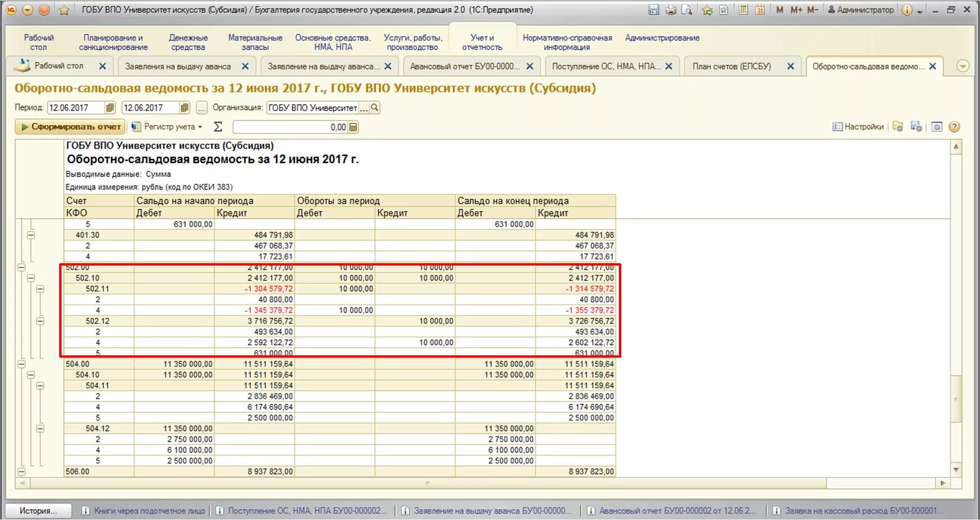This screenshot has width=980, height=520.
Task: Open the calendar icon showing 31
Action: (x=760, y=10)
